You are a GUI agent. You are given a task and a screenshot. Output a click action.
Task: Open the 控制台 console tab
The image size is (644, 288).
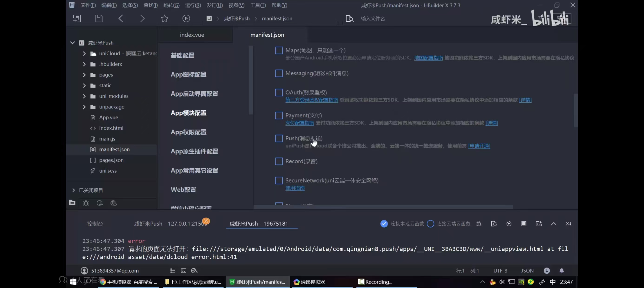95,224
